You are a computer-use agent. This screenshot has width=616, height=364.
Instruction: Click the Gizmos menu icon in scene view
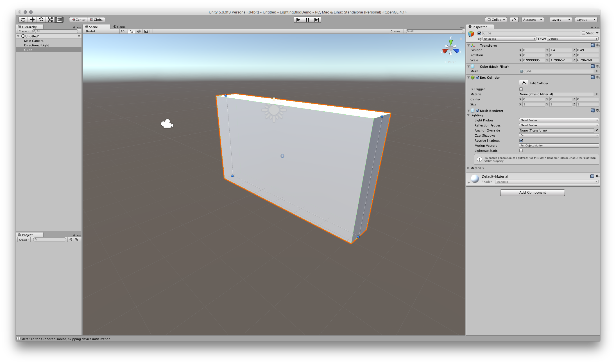395,31
